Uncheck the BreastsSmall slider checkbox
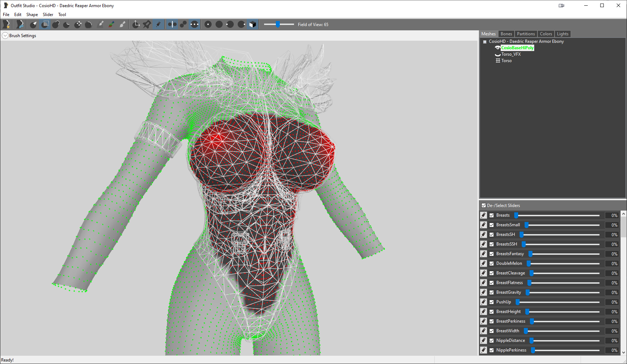Screen dimensions: 627x364 (491, 225)
